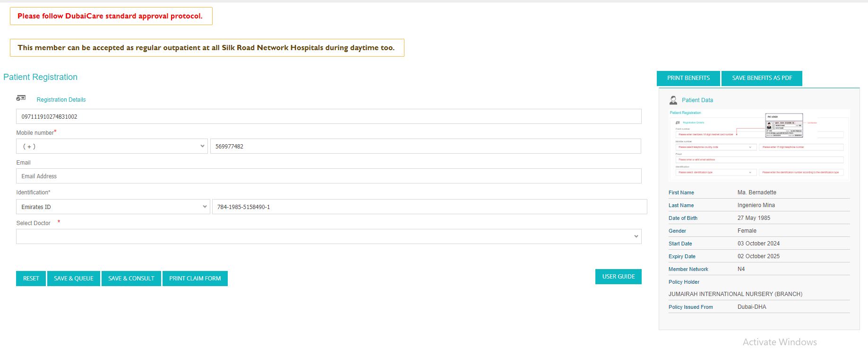Image resolution: width=868 pixels, height=349 pixels.
Task: Click the Registration Details heading
Action: (x=61, y=100)
